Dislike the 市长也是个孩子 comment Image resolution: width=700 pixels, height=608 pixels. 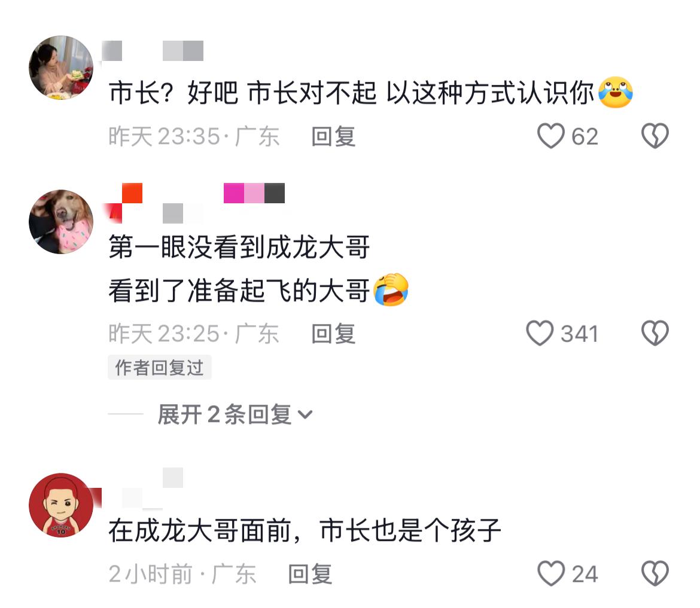tap(655, 574)
